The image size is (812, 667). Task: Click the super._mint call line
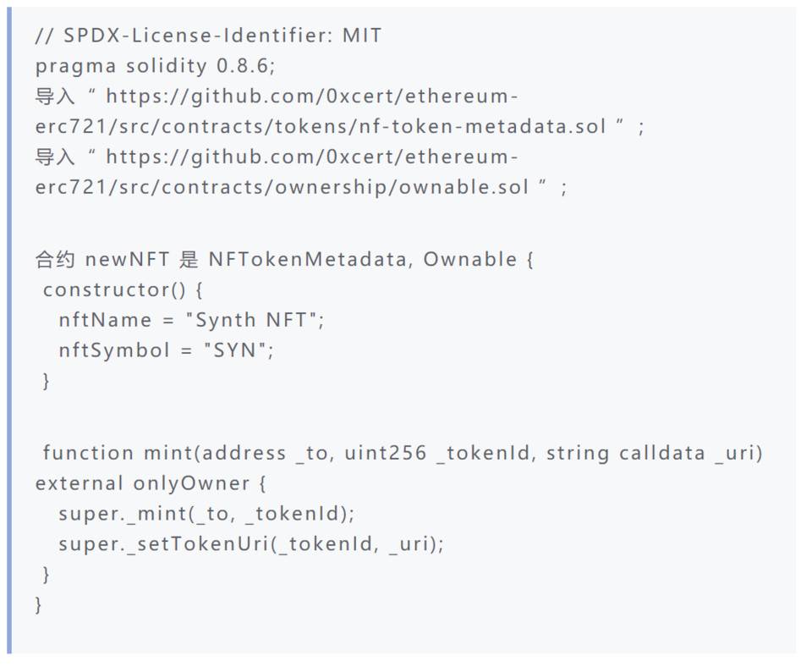pyautogui.click(x=206, y=514)
